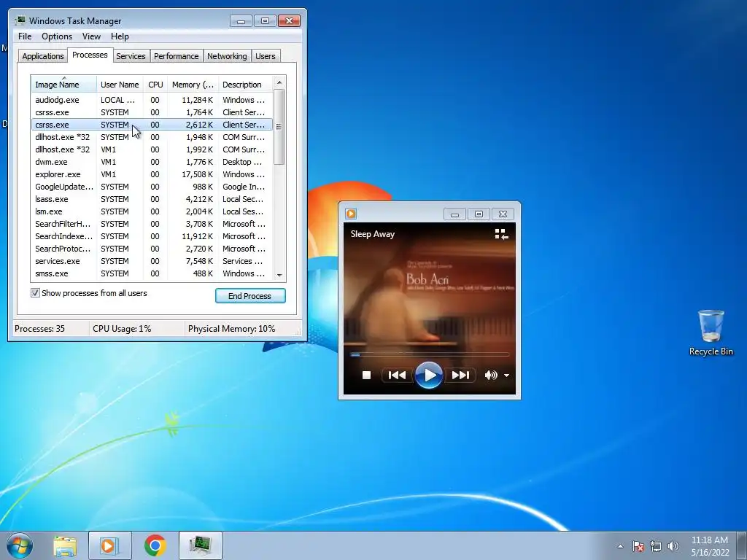The height and width of the screenshot is (560, 747).
Task: Click the End Process button
Action: pyautogui.click(x=250, y=296)
